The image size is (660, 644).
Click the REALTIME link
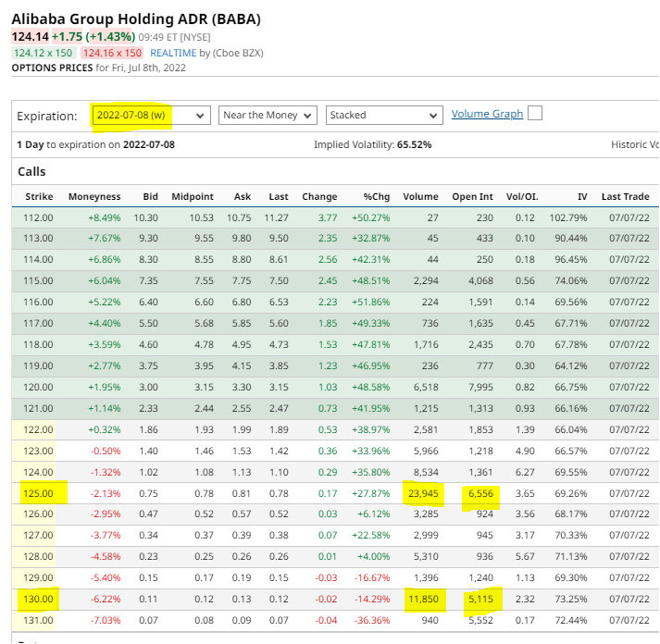pos(173,53)
